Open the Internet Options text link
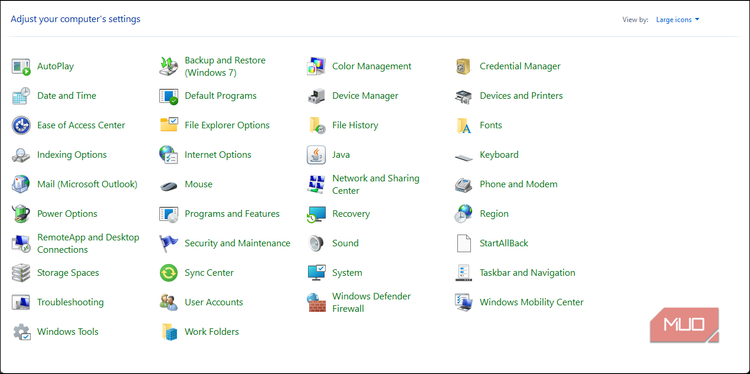Screen dimensions: 750x374 coord(218,155)
